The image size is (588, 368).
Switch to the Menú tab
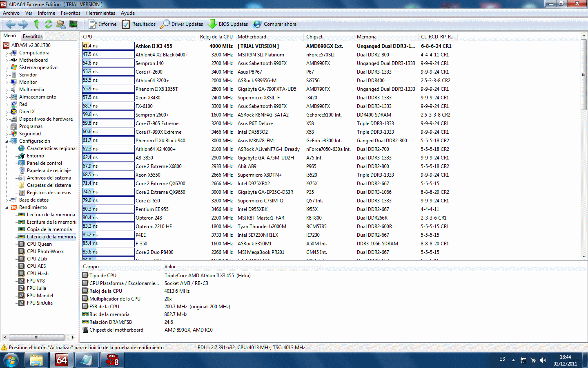[10, 36]
